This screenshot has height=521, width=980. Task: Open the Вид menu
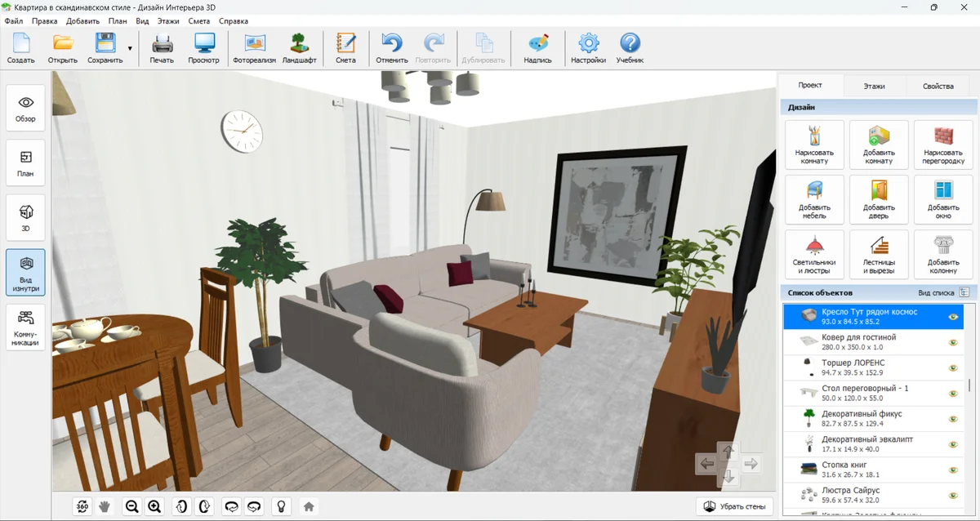click(x=142, y=21)
